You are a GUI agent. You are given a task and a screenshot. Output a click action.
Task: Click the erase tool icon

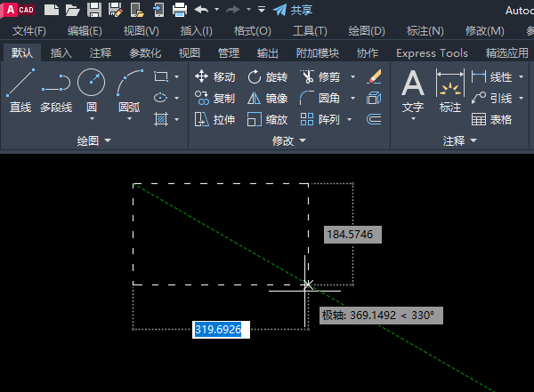pyautogui.click(x=374, y=77)
